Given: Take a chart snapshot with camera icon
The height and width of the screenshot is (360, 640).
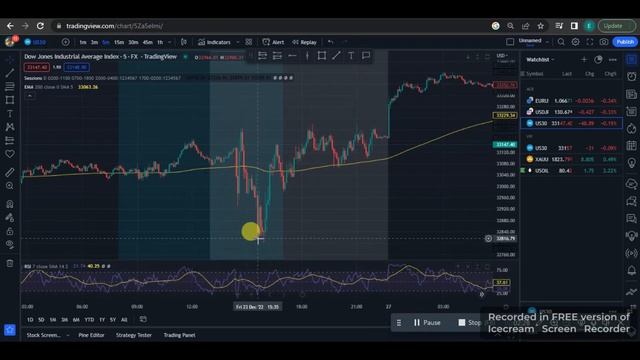Looking at the screenshot, I should click(x=604, y=42).
